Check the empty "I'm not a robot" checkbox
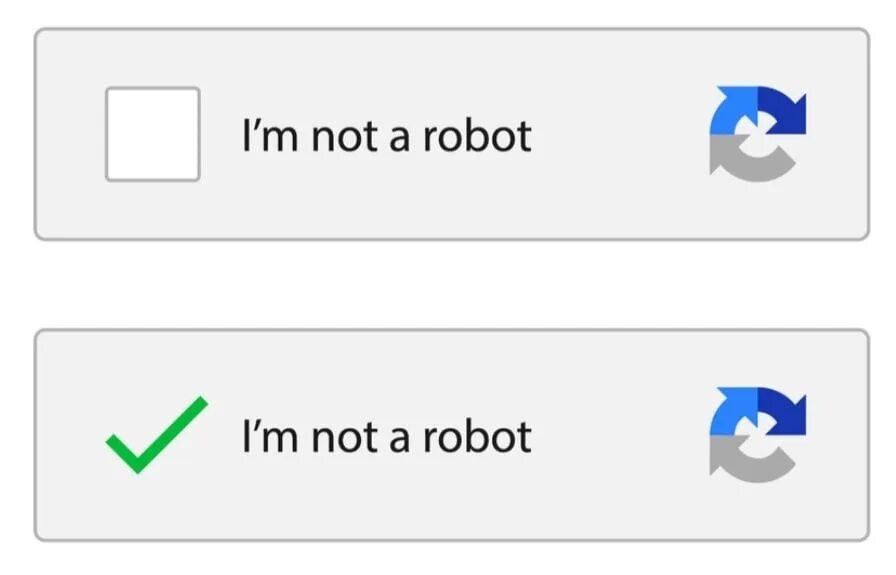The image size is (896, 575). (x=152, y=134)
